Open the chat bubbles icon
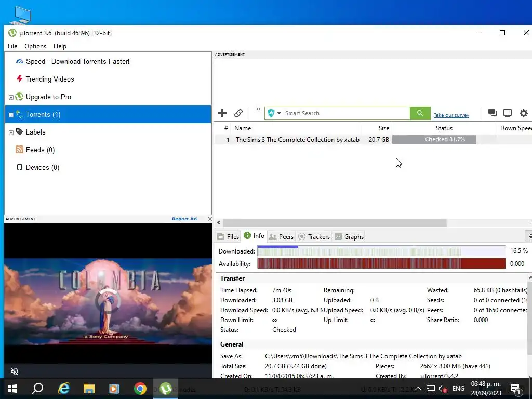 (493, 113)
